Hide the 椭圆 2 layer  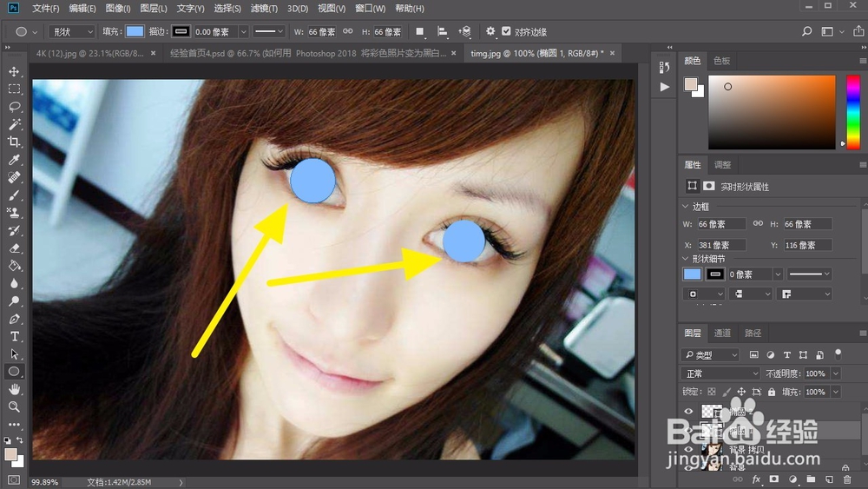click(688, 411)
